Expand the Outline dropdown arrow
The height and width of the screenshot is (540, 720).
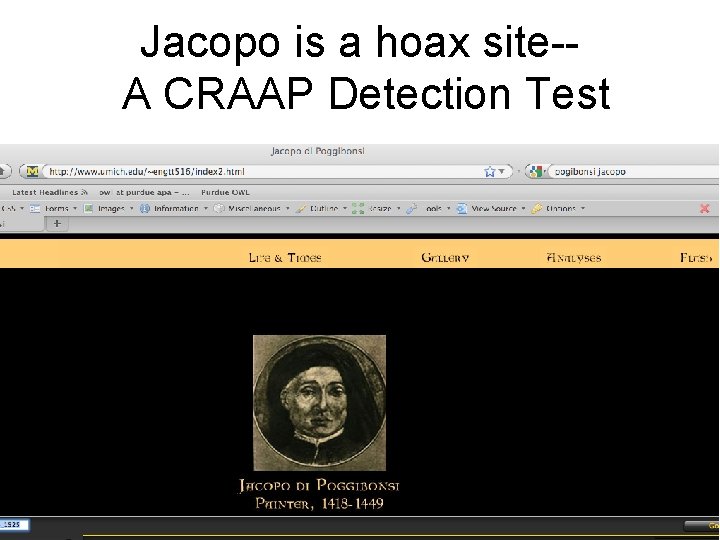tap(345, 208)
